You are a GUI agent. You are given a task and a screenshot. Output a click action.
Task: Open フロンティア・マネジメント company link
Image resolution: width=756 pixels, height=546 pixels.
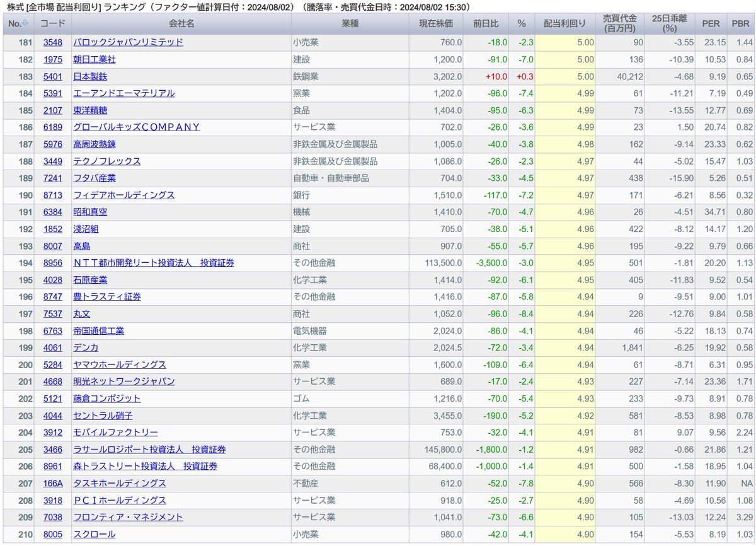click(x=129, y=518)
